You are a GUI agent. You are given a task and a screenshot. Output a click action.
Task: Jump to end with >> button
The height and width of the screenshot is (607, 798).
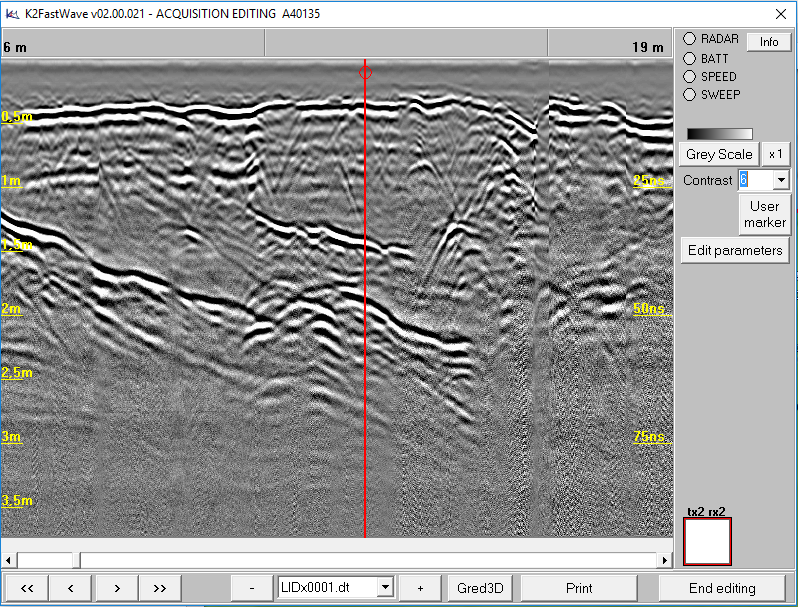click(x=160, y=588)
